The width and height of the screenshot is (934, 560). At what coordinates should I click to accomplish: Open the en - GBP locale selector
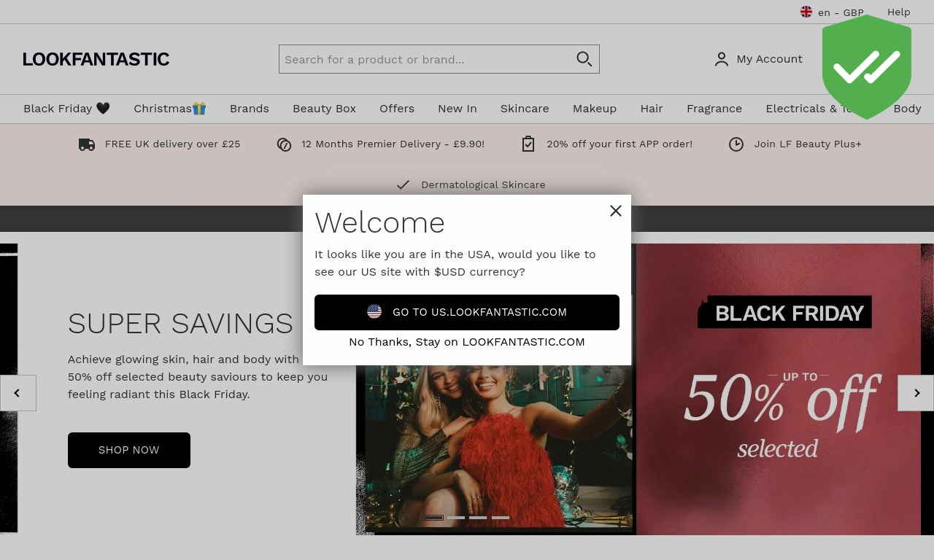[833, 12]
